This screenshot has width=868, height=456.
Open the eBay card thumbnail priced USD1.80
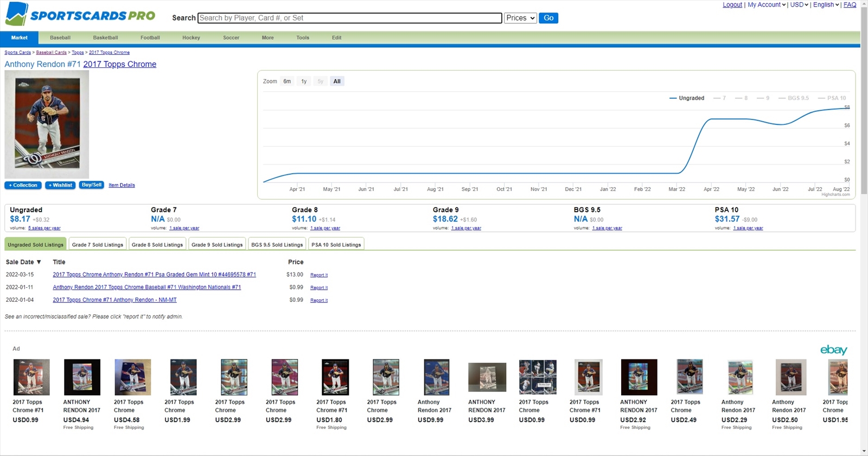click(335, 377)
